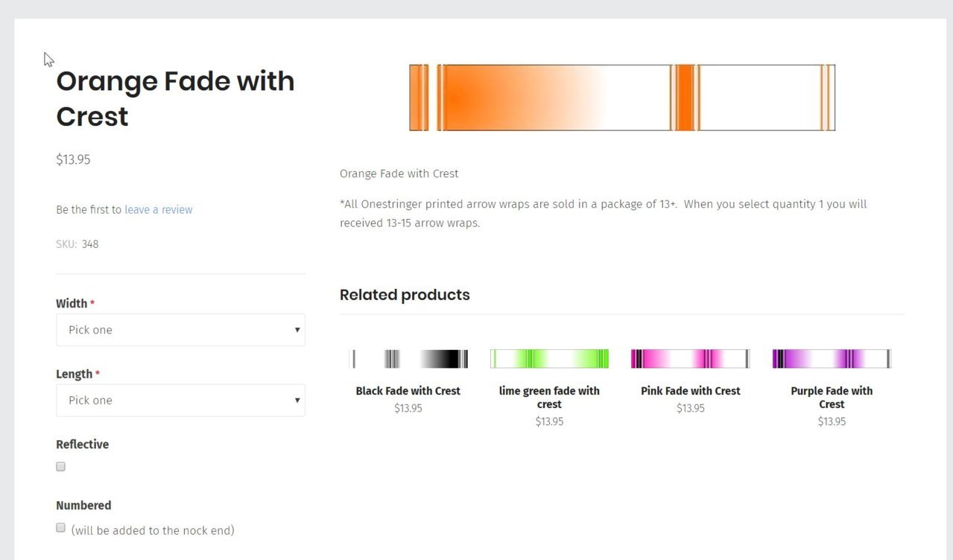953x560 pixels.
Task: Open lime green fade with crest title
Action: tap(549, 398)
